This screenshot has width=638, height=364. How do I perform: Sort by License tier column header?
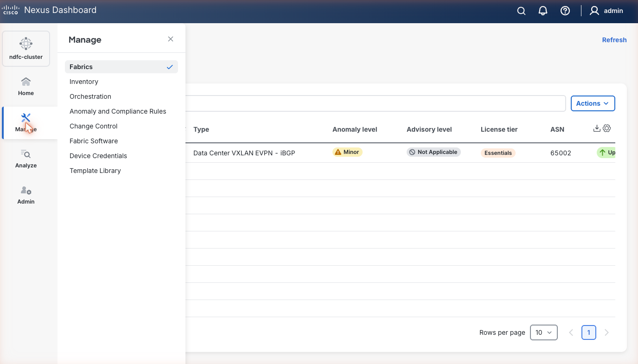click(x=499, y=129)
